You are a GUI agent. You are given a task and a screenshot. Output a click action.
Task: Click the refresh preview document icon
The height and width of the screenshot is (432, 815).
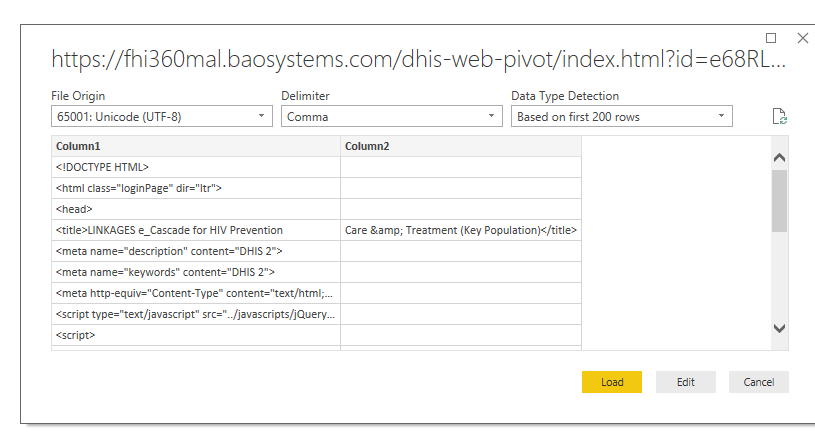(780, 117)
